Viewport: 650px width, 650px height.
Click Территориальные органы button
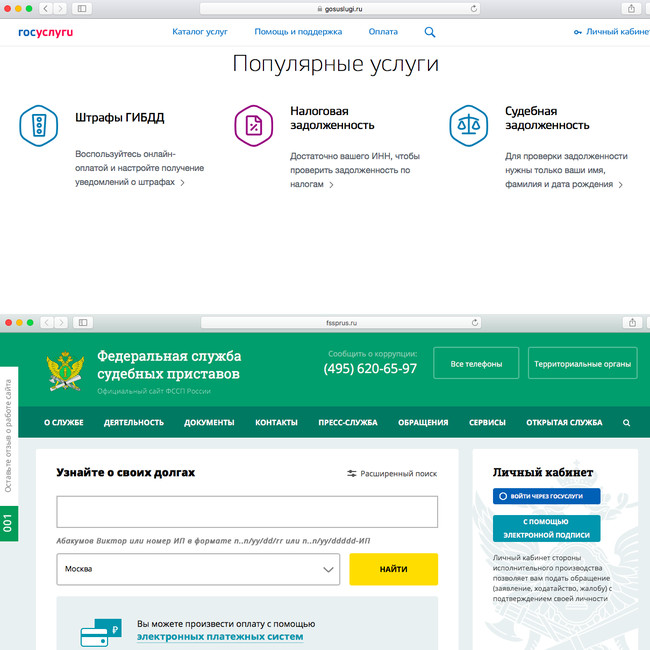point(582,363)
